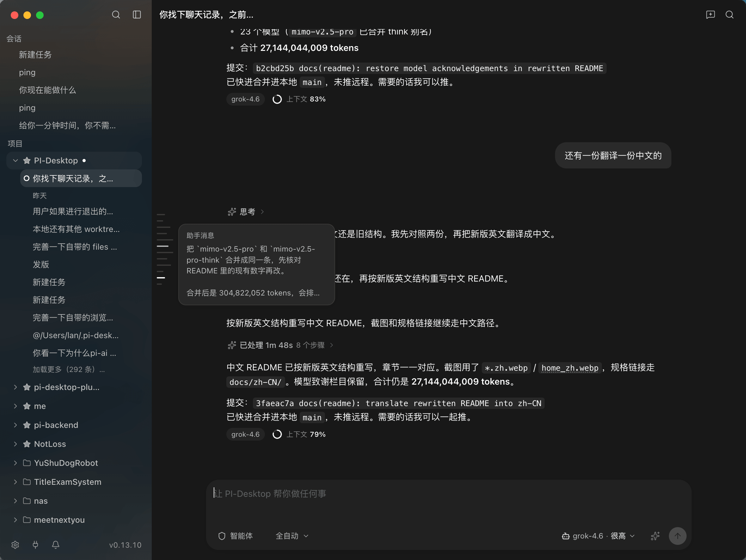Collapse the PI-Desktop project tree
This screenshot has width=746, height=560.
[15, 161]
